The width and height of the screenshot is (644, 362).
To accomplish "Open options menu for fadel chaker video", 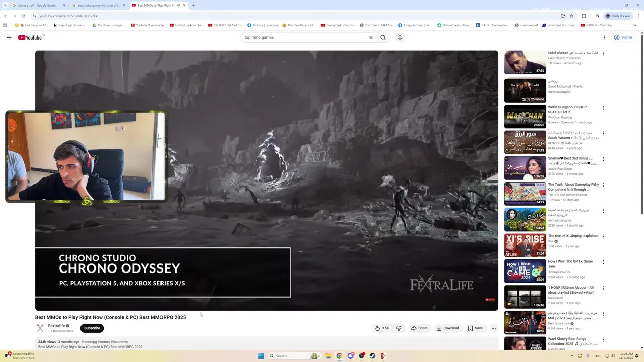I will click(x=603, y=53).
